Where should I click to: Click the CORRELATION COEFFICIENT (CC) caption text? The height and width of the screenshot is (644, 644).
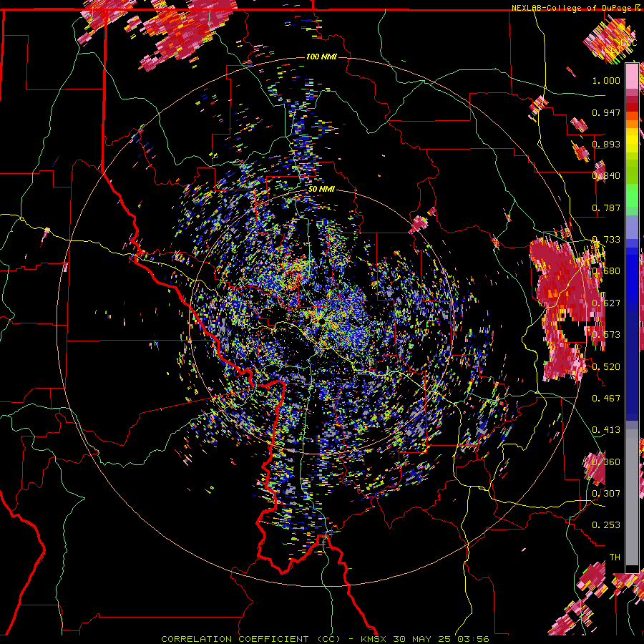(250, 639)
